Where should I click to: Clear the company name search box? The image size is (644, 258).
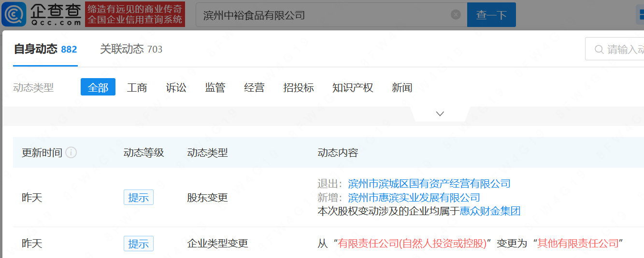pyautogui.click(x=456, y=14)
